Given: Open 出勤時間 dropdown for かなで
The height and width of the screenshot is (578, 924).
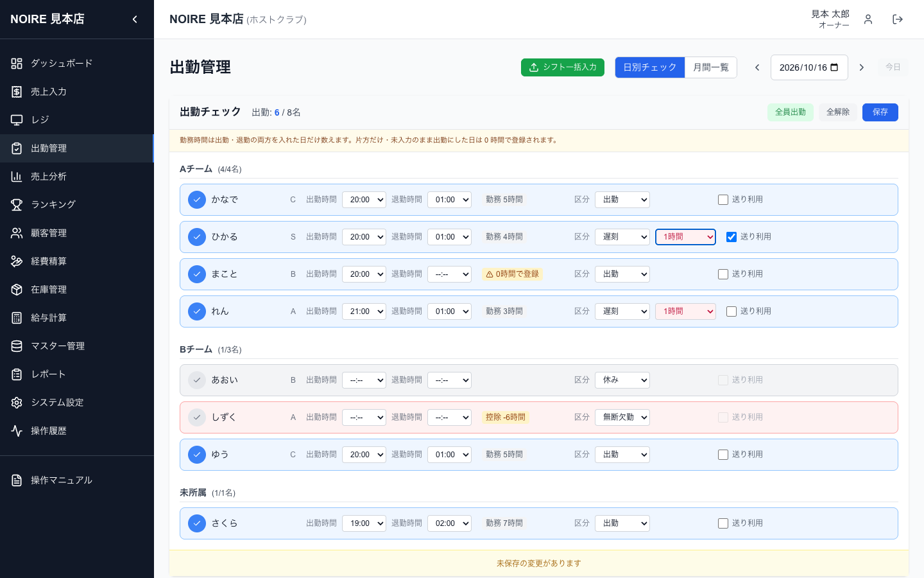Looking at the screenshot, I should (x=364, y=200).
